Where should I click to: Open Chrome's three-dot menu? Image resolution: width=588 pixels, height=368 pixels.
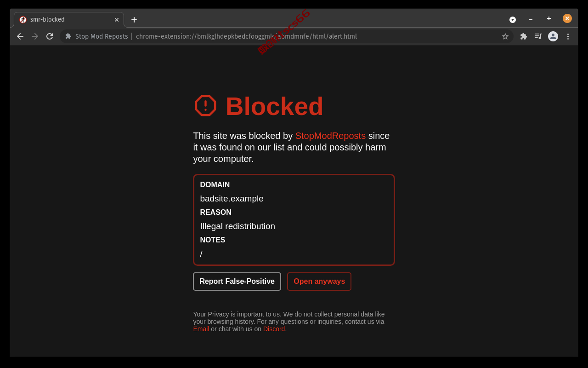tap(568, 36)
